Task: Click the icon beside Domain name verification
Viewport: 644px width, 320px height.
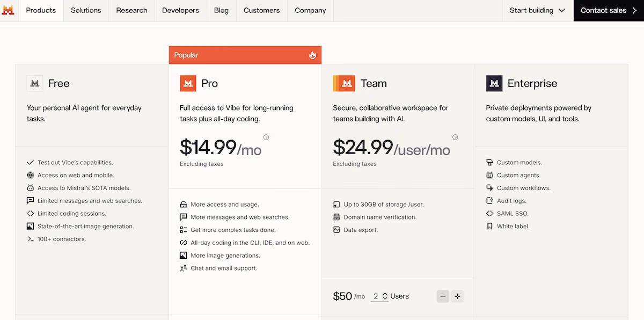Action: point(336,217)
